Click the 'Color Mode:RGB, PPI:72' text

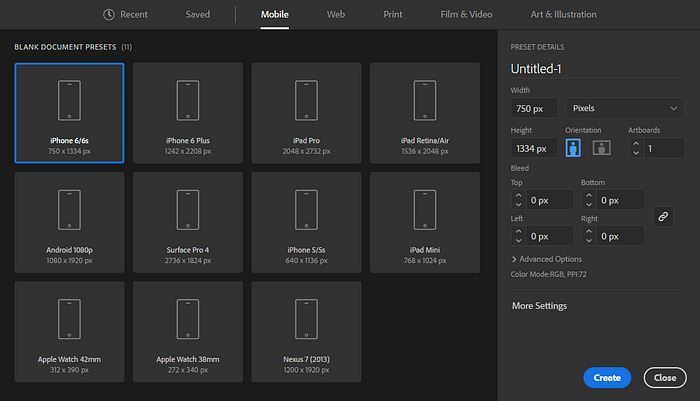tap(549, 274)
